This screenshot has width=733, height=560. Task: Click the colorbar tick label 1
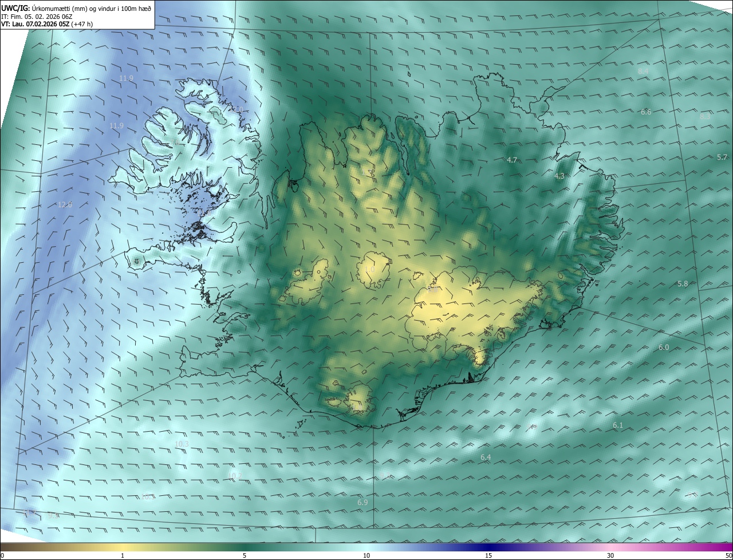pyautogui.click(x=123, y=556)
